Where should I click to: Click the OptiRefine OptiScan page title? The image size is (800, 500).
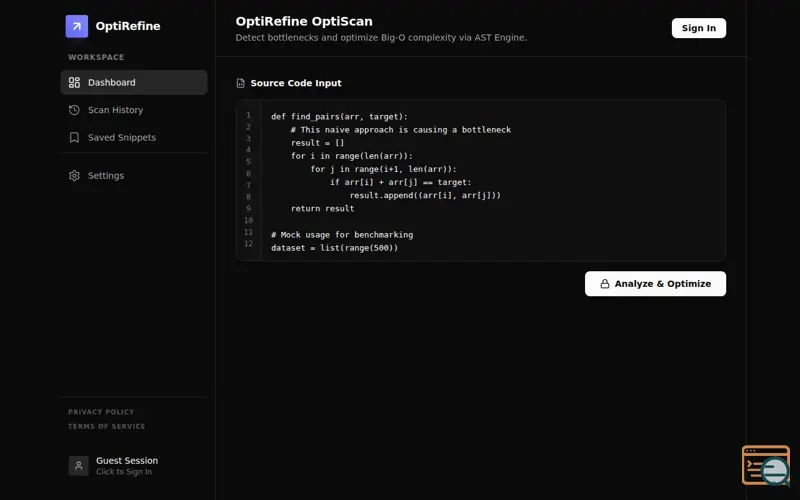tap(304, 21)
